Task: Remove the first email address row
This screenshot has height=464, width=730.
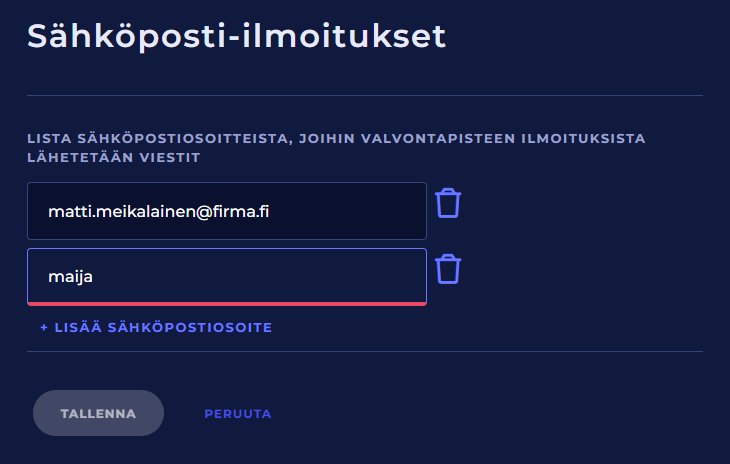Action: pos(449,203)
